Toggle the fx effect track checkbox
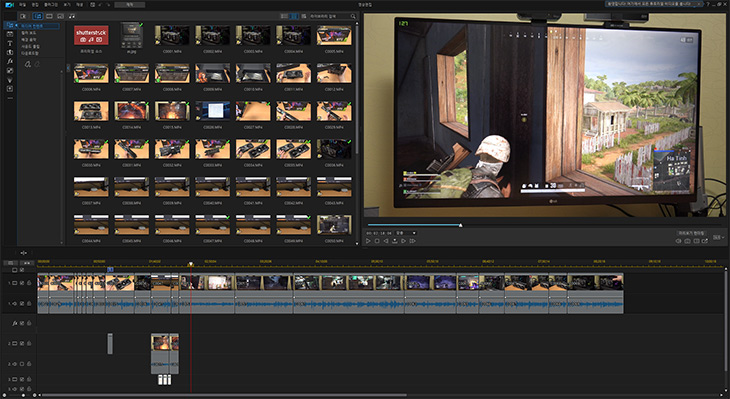 coord(22,323)
